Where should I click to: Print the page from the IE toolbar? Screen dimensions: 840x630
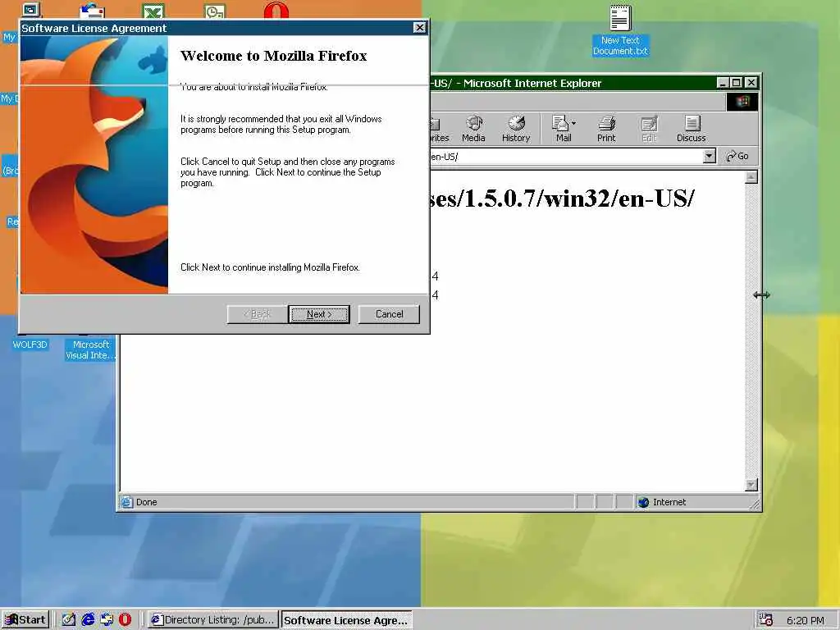[x=606, y=129]
